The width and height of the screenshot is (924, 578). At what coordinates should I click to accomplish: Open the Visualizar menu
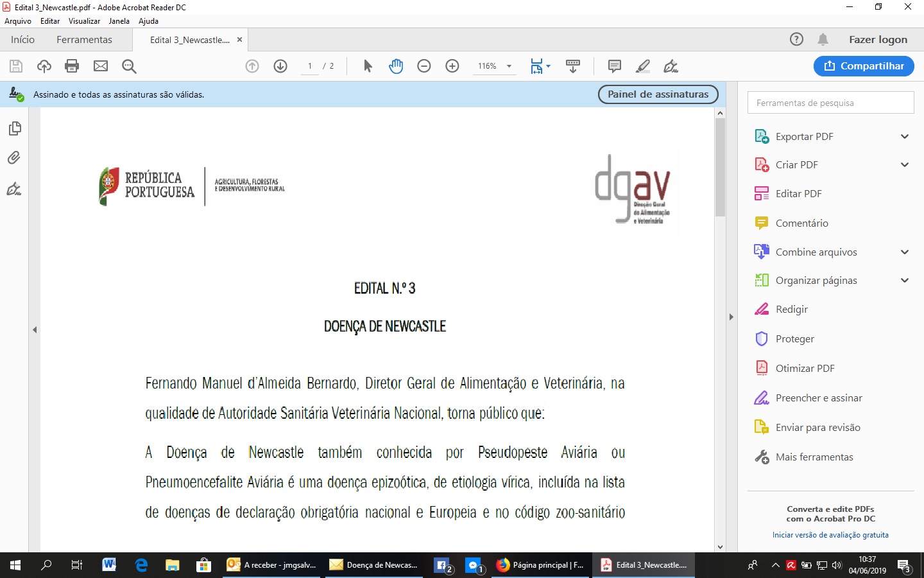pos(84,21)
